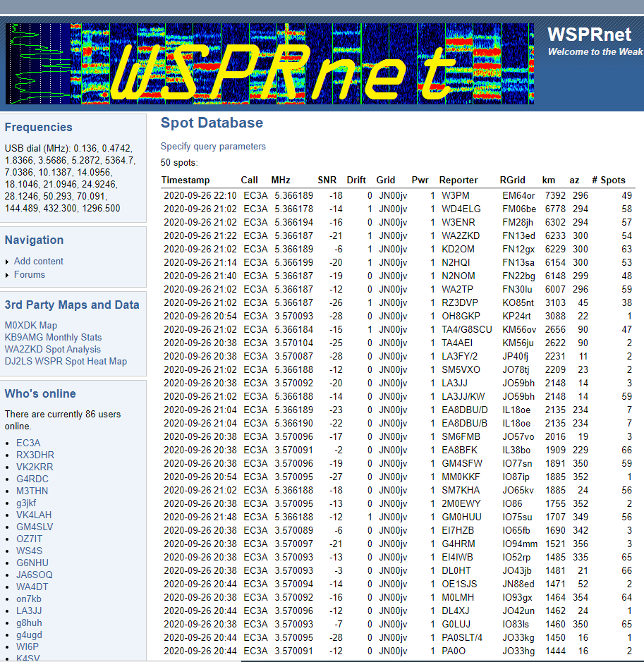Click the arrow bullet beside Add content
644x662 pixels.
click(7, 262)
